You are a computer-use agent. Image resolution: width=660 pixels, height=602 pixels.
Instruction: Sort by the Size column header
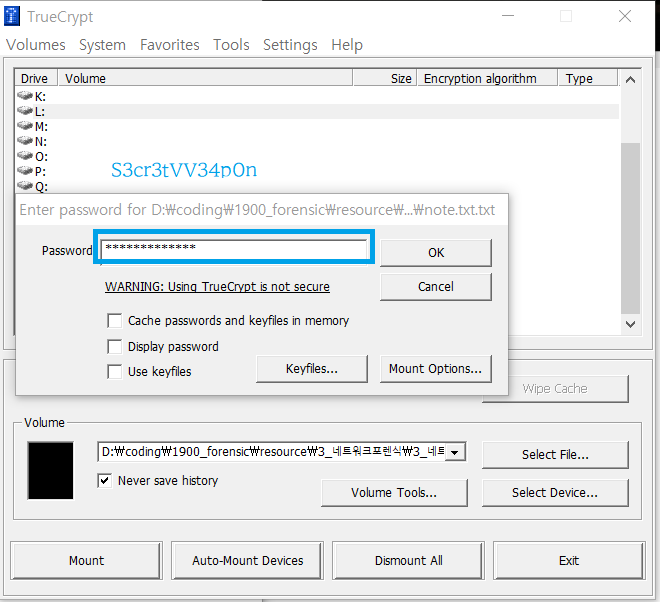(x=385, y=78)
